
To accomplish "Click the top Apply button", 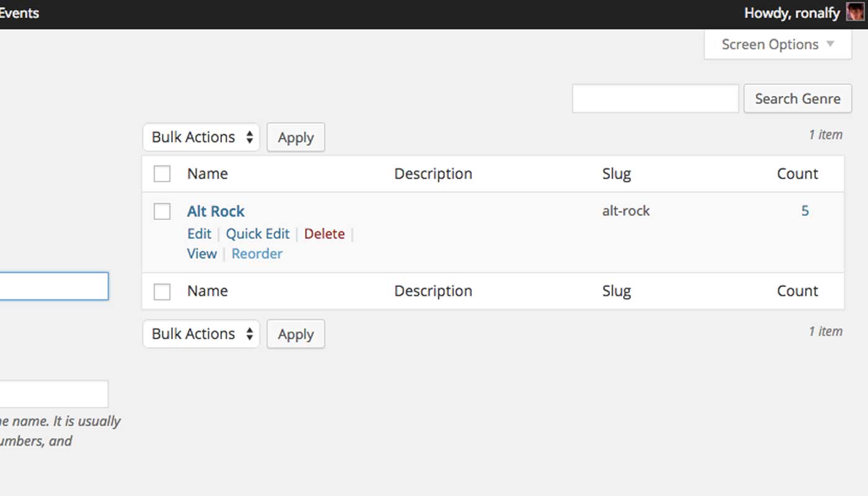I will pos(296,137).
